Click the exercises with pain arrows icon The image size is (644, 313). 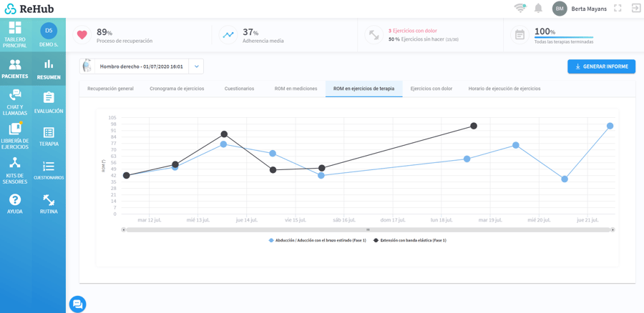click(x=374, y=35)
